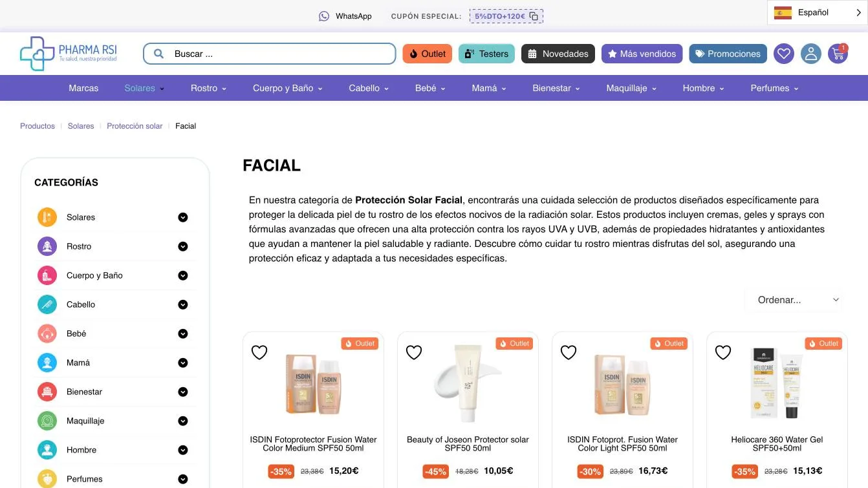Open the shopping cart icon
Screen dimensions: 868x488
(838, 54)
